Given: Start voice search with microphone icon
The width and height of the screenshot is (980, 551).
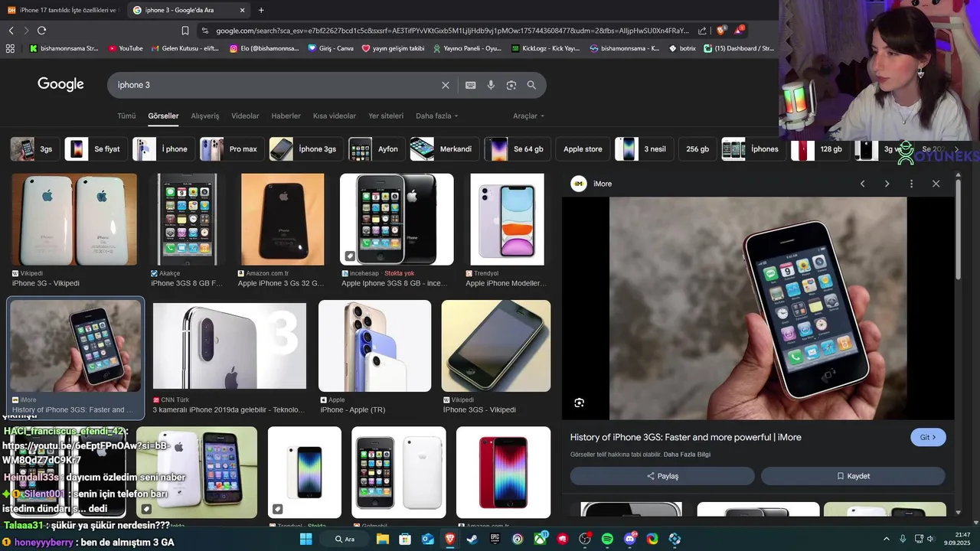Looking at the screenshot, I should point(491,85).
